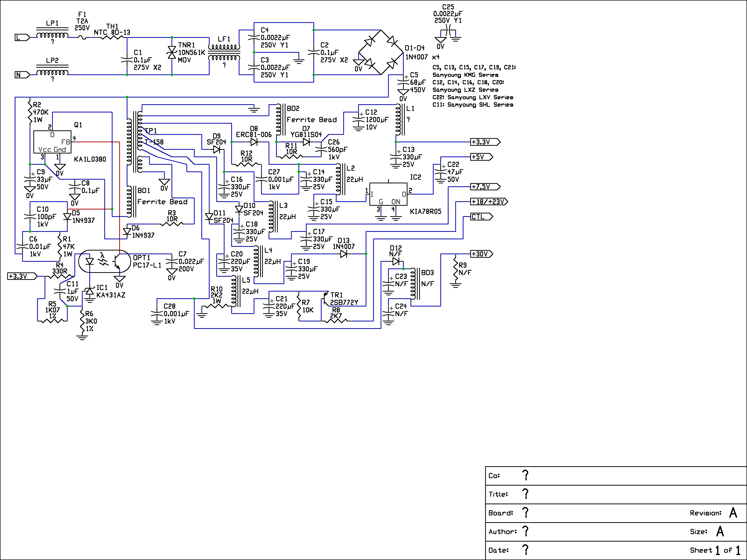This screenshot has height=560, width=747.
Task: Select the D5 1N4937 diode symbol
Action: click(x=67, y=217)
